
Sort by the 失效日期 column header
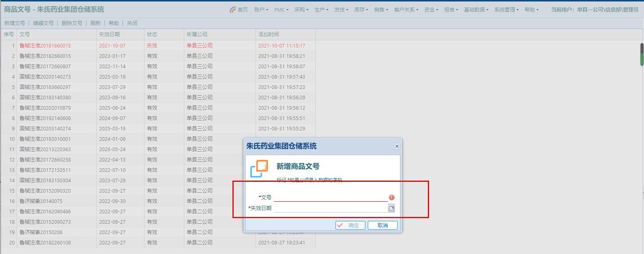coord(109,35)
